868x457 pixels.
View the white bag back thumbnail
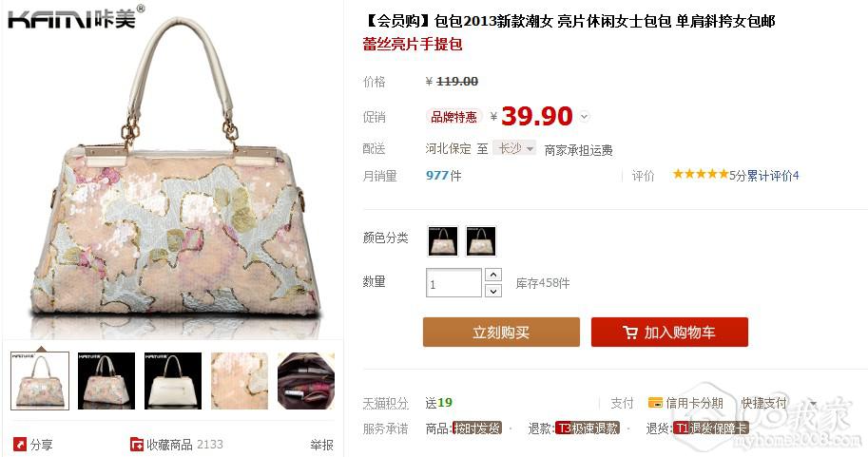[x=173, y=381]
